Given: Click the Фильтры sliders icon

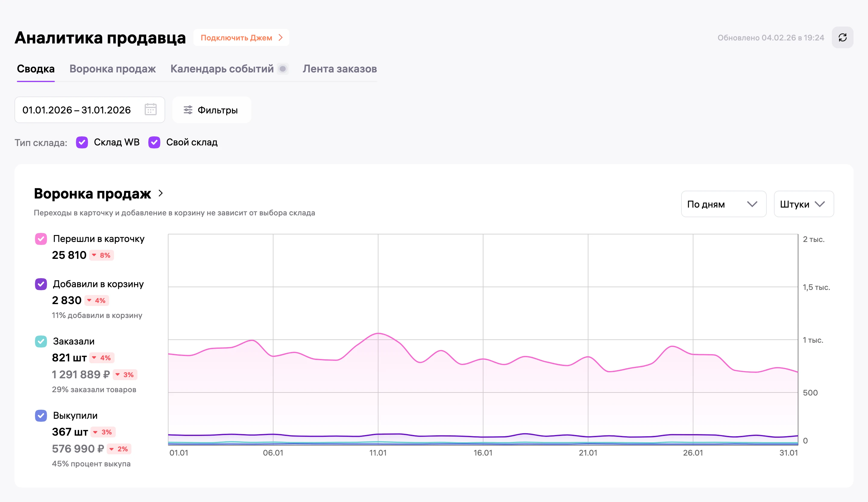Looking at the screenshot, I should [x=188, y=110].
